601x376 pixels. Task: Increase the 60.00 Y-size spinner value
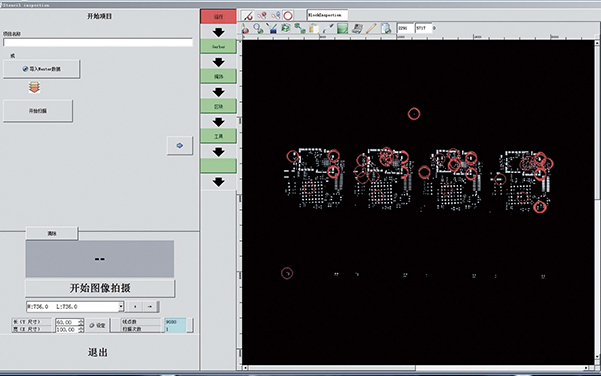(x=80, y=320)
